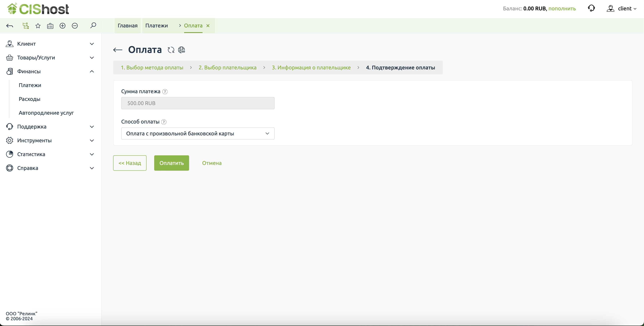Click the plus circle zoom-in icon
Image resolution: width=644 pixels, height=326 pixels.
tap(63, 26)
